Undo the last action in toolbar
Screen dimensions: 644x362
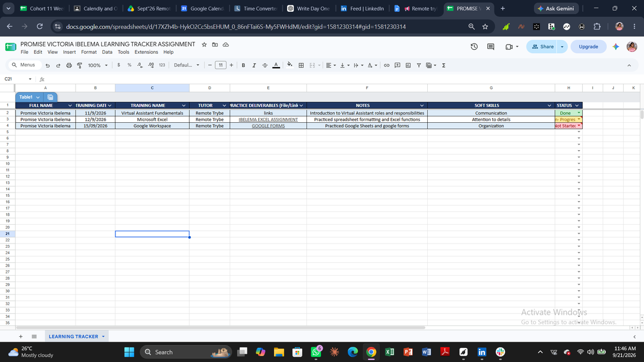pos(47,65)
